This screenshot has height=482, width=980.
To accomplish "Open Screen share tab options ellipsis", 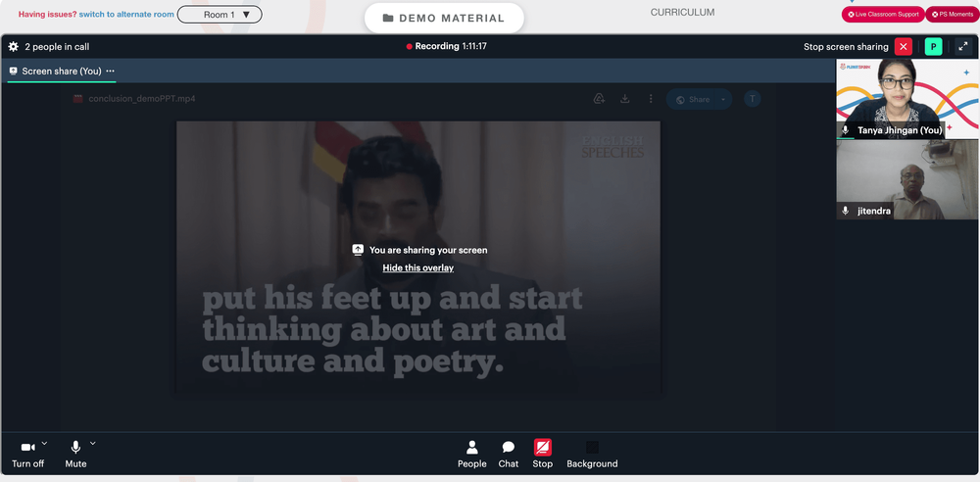I will pyautogui.click(x=111, y=72).
